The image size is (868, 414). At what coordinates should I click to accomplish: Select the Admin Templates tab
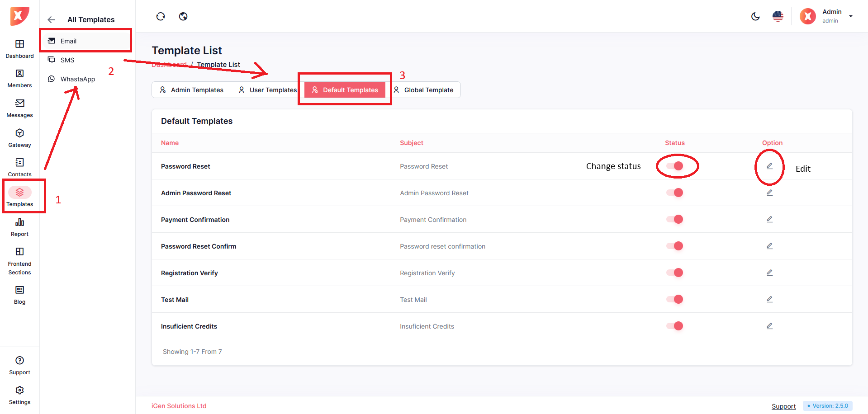[192, 90]
